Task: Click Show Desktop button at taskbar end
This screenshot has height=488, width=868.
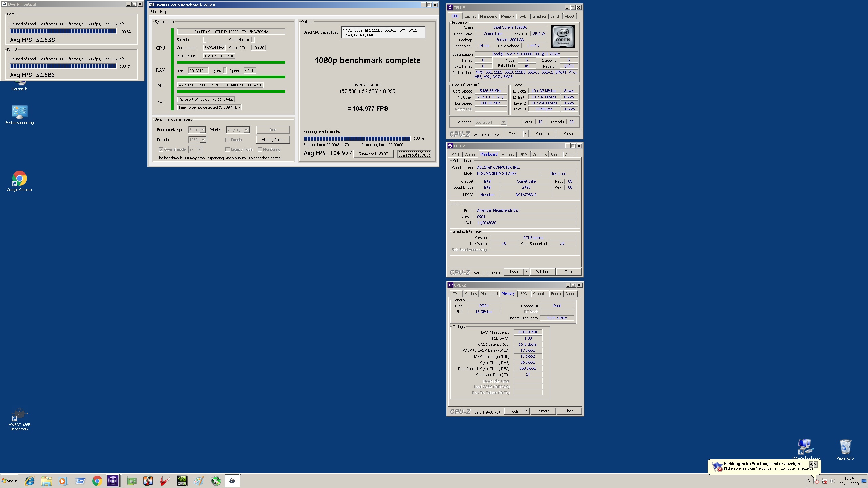Action: click(x=864, y=481)
